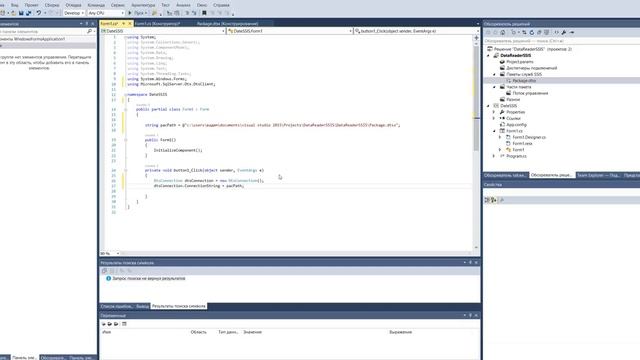Open the Сборка menu

tap(52, 5)
